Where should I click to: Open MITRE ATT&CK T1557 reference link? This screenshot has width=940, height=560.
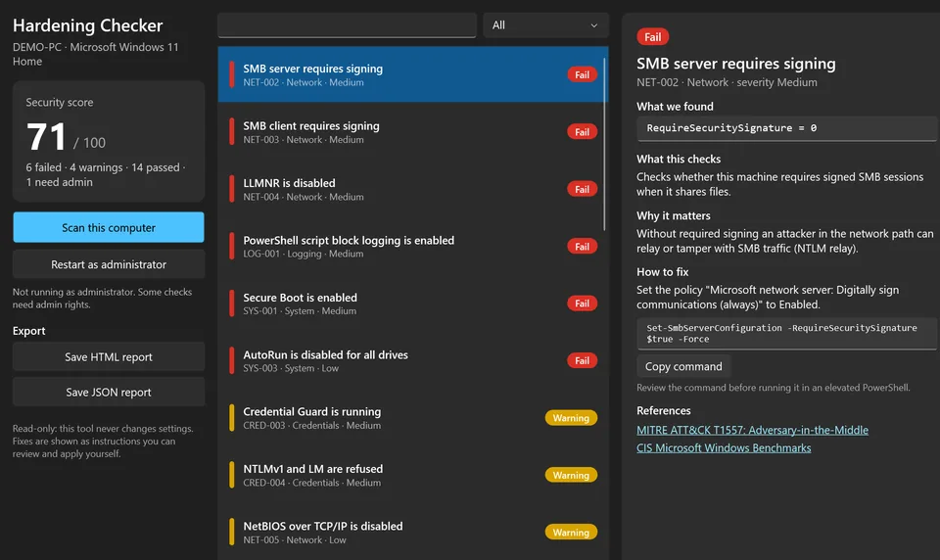click(x=752, y=430)
